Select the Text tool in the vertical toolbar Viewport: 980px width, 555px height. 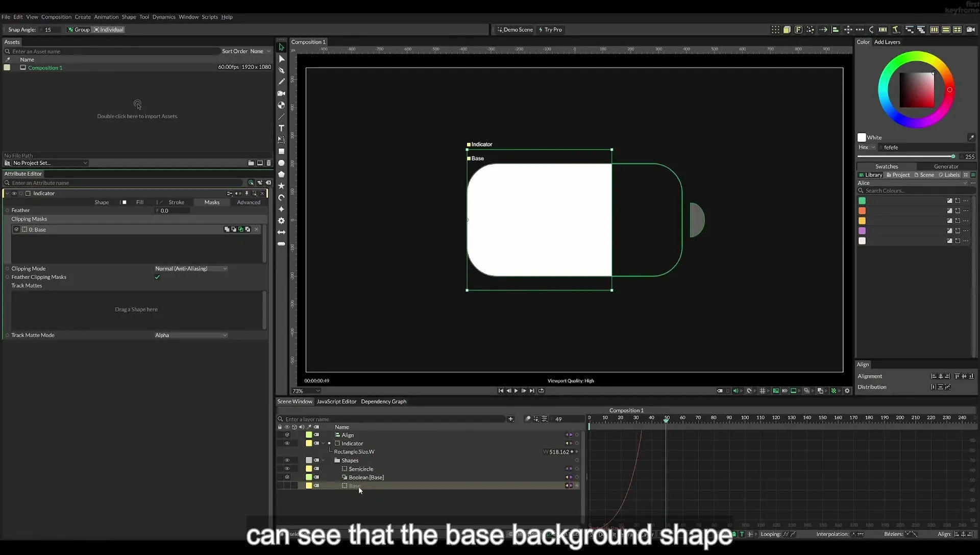pos(281,128)
